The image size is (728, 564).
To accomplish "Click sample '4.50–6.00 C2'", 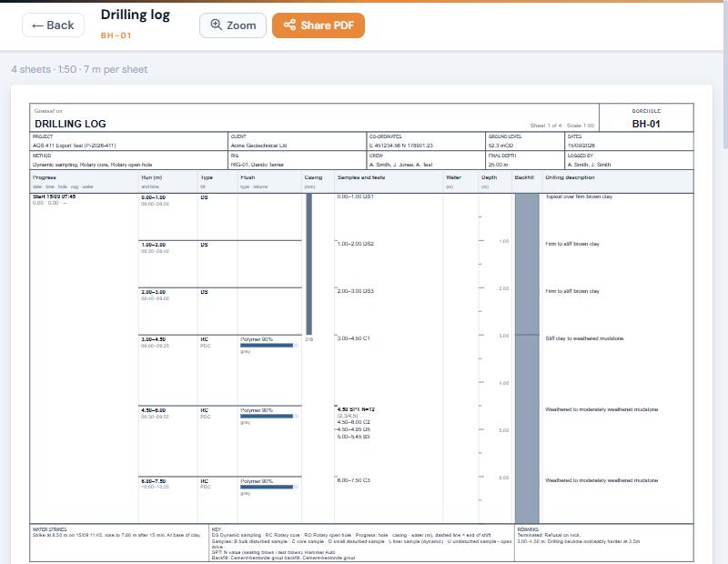I will tap(354, 422).
